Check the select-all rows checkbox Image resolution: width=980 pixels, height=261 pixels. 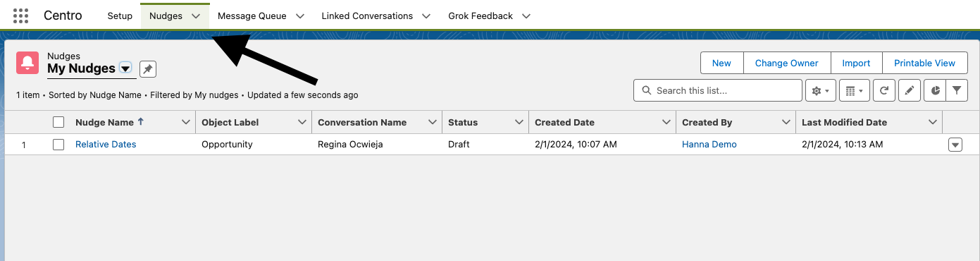[58, 122]
